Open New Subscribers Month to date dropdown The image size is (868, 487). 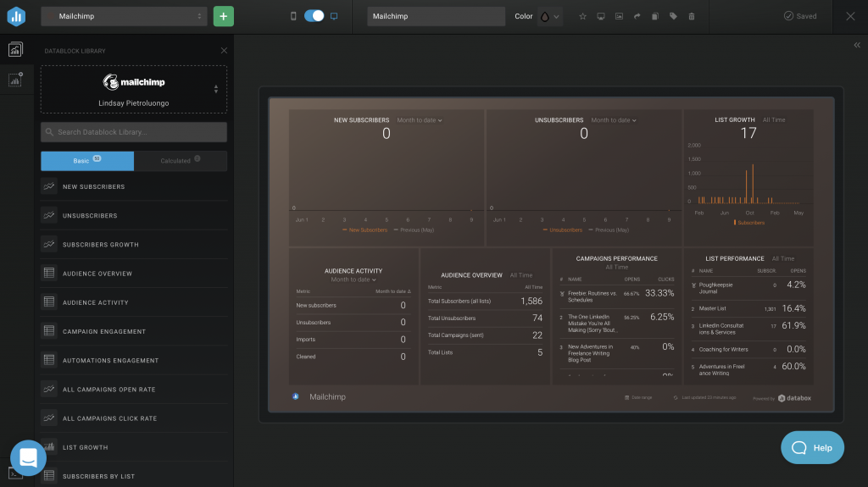coord(420,120)
